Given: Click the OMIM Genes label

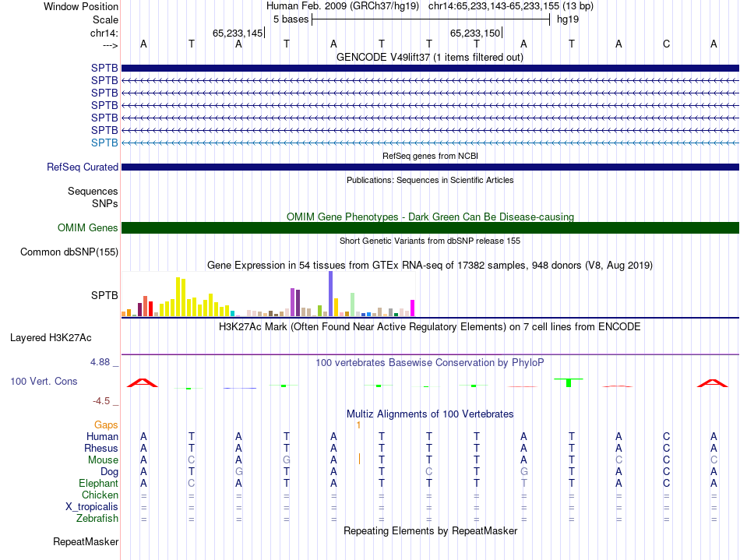Looking at the screenshot, I should (x=88, y=228).
